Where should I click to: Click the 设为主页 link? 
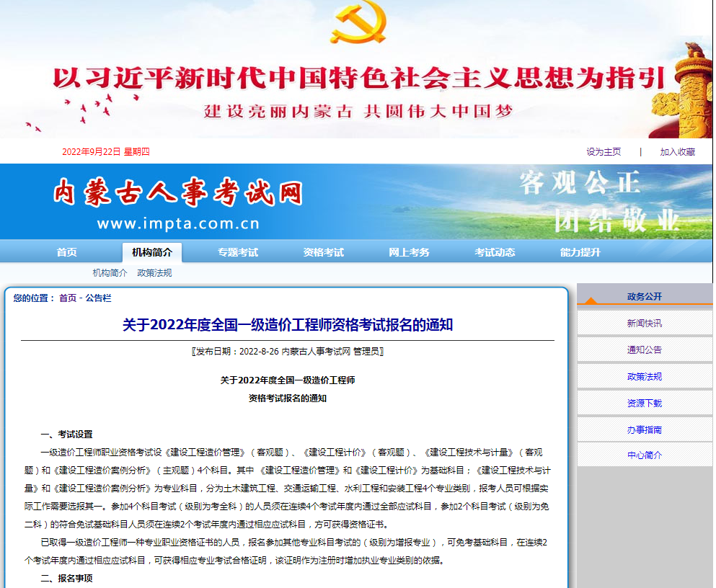604,152
